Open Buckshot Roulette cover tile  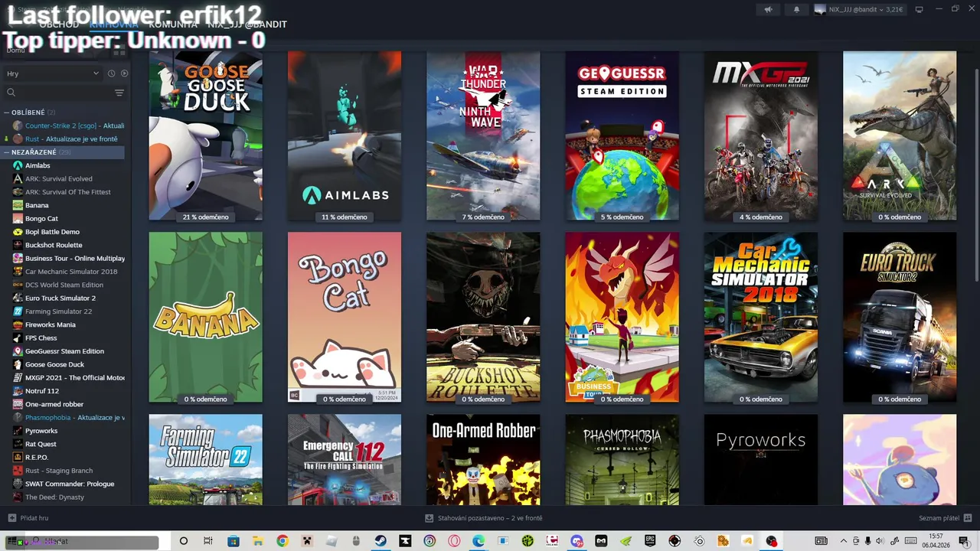click(483, 318)
